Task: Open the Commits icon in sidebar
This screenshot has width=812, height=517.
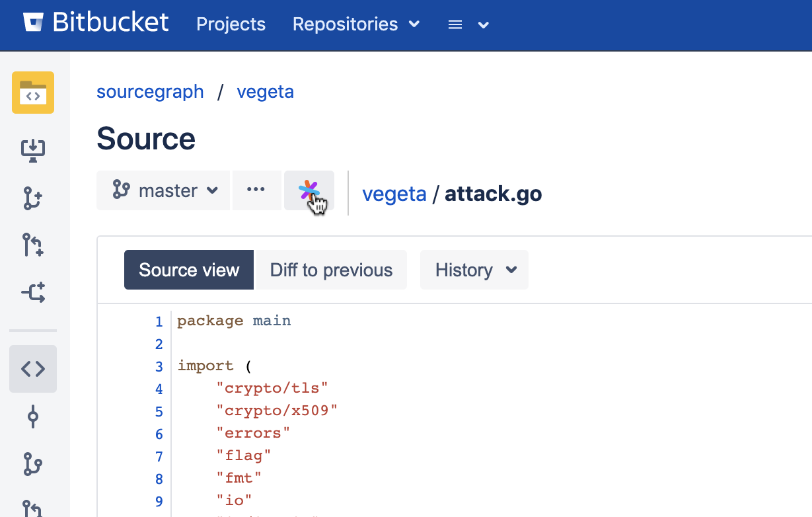Action: (33, 417)
